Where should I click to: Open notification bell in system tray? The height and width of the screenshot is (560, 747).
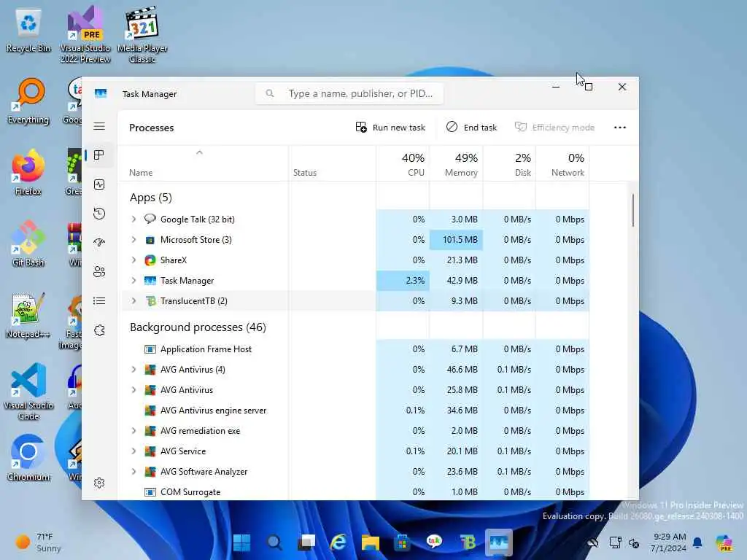tap(697, 542)
